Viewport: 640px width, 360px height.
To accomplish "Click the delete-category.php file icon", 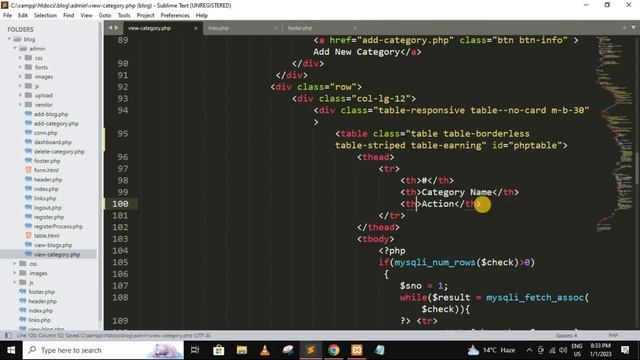I will [28, 151].
